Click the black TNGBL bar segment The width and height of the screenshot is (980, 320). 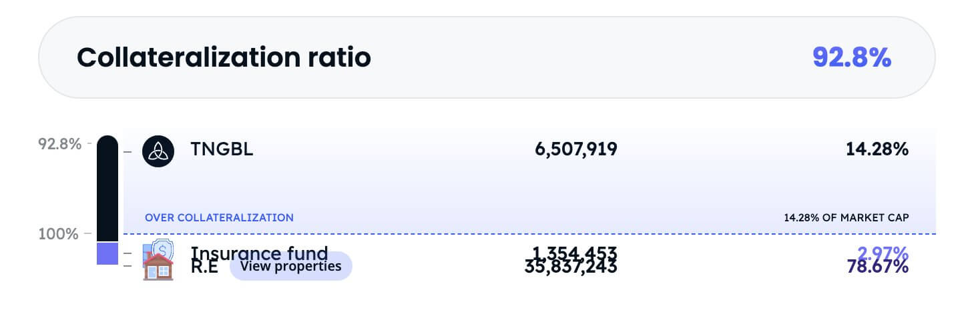tap(107, 189)
